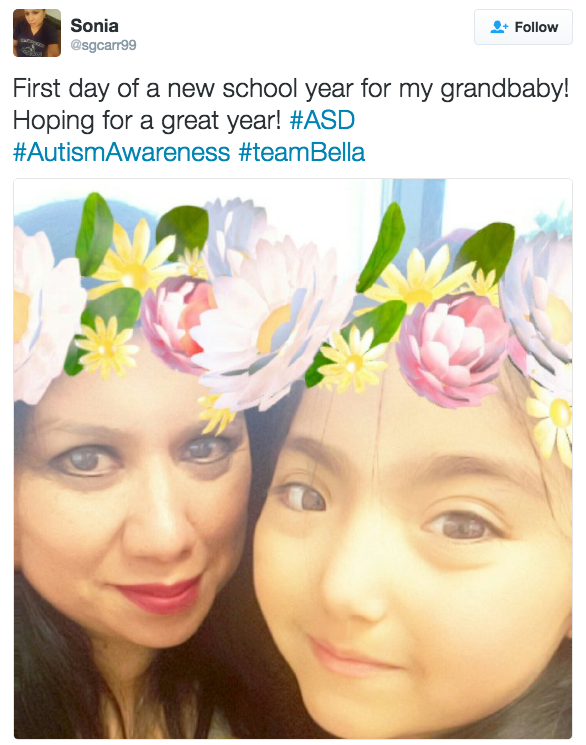Open the #AutismAwareness hashtag
This screenshot has width=586, height=745.
[x=122, y=152]
